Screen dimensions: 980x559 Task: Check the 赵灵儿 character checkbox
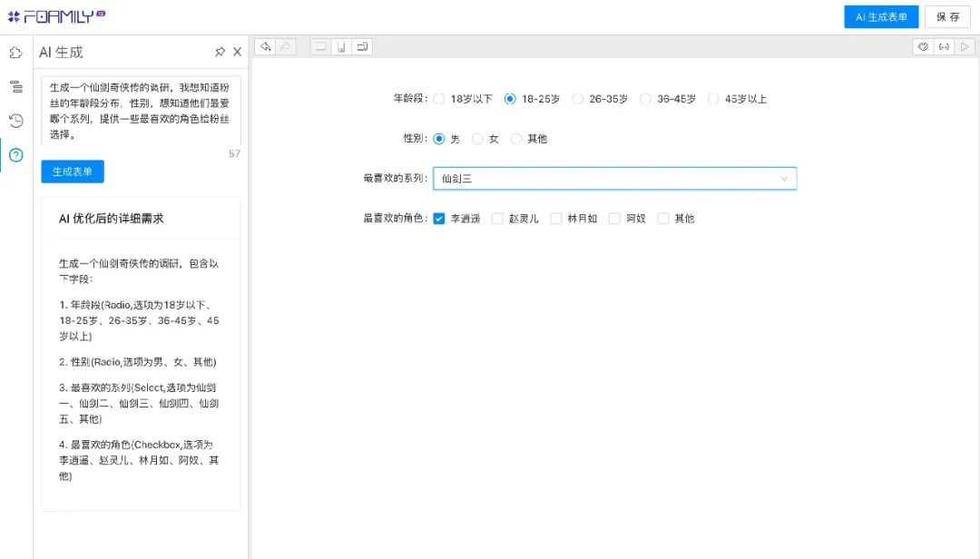(x=497, y=218)
